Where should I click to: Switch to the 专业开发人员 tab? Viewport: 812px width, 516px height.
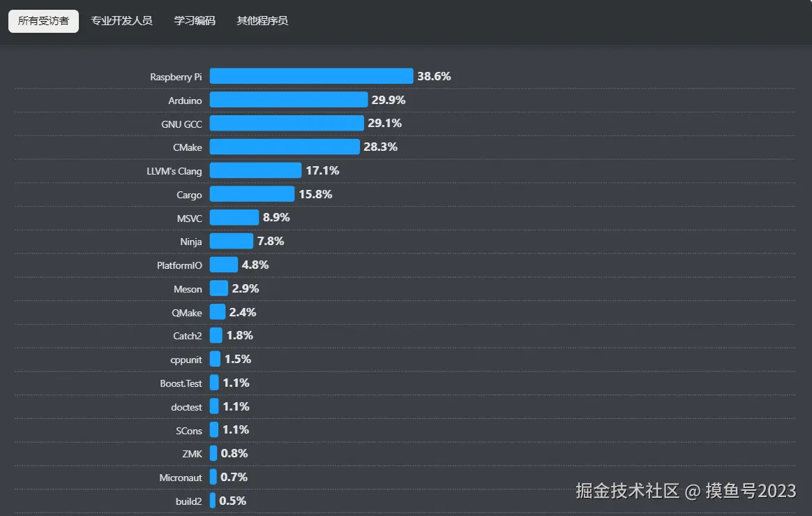point(121,21)
